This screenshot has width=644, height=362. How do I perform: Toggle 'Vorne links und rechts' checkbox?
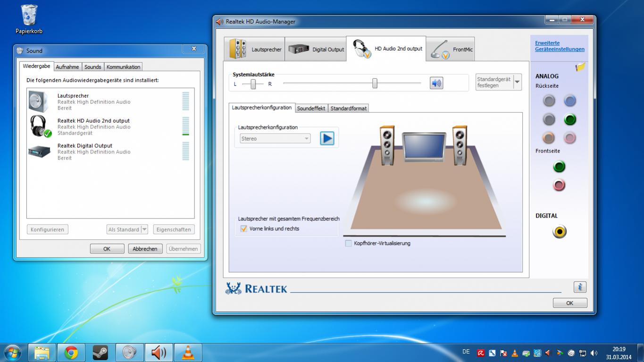click(243, 228)
